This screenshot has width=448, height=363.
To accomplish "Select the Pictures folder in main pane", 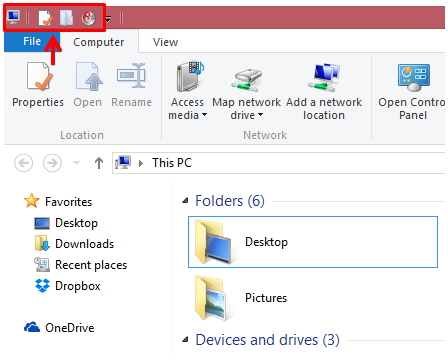I will point(313,298).
